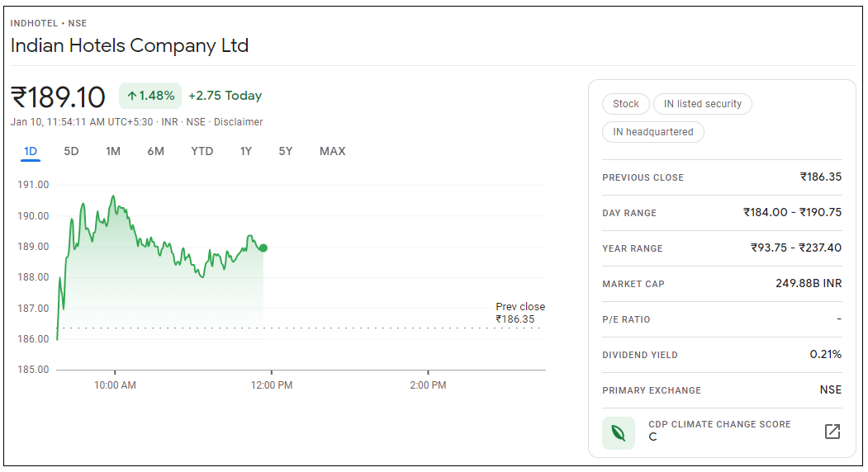
Task: Click the 12:00 PM time axis label
Action: (271, 385)
